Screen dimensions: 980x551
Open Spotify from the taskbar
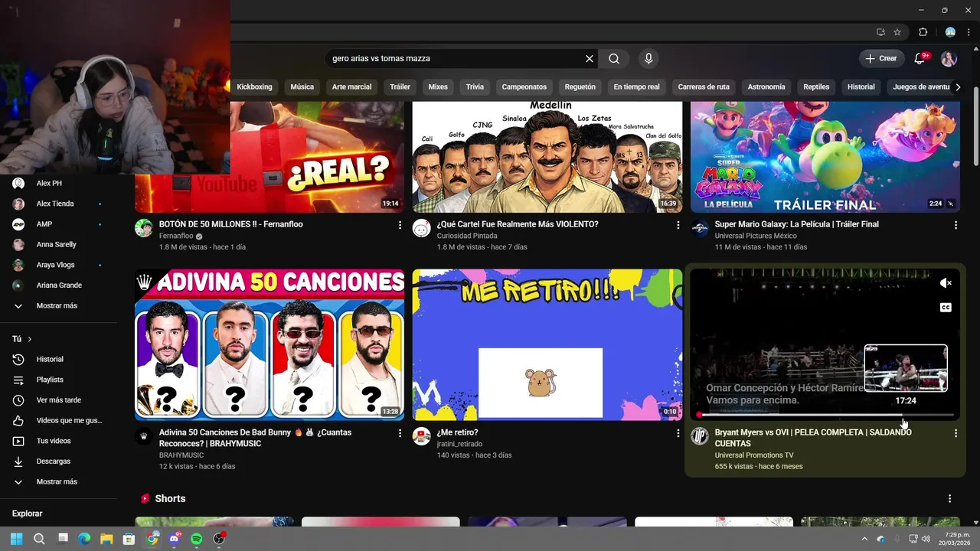click(197, 539)
